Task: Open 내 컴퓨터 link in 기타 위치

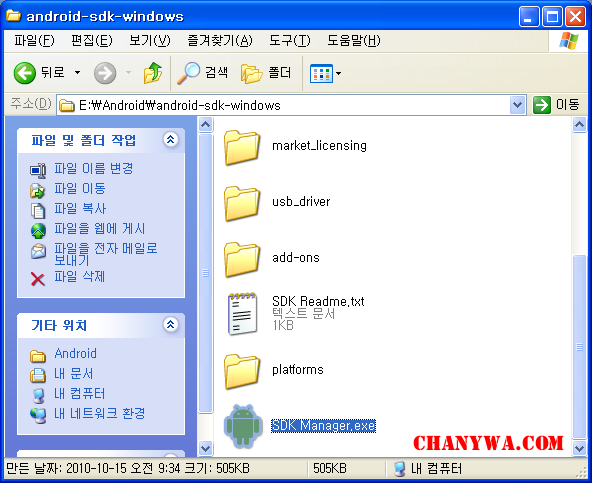Action: 80,393
